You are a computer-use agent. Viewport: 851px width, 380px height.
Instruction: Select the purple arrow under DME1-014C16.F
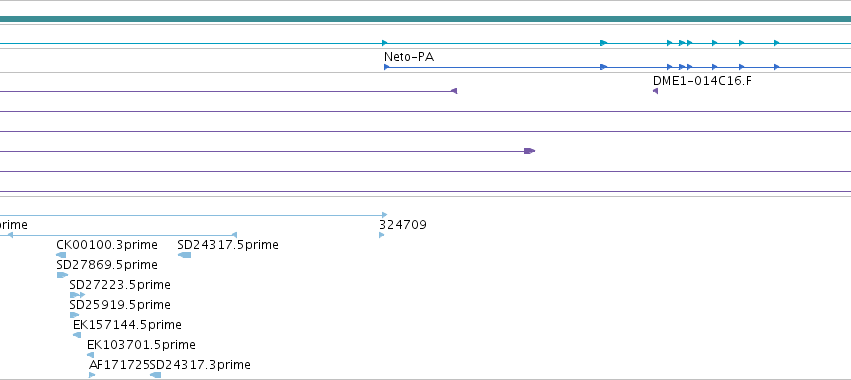point(656,91)
